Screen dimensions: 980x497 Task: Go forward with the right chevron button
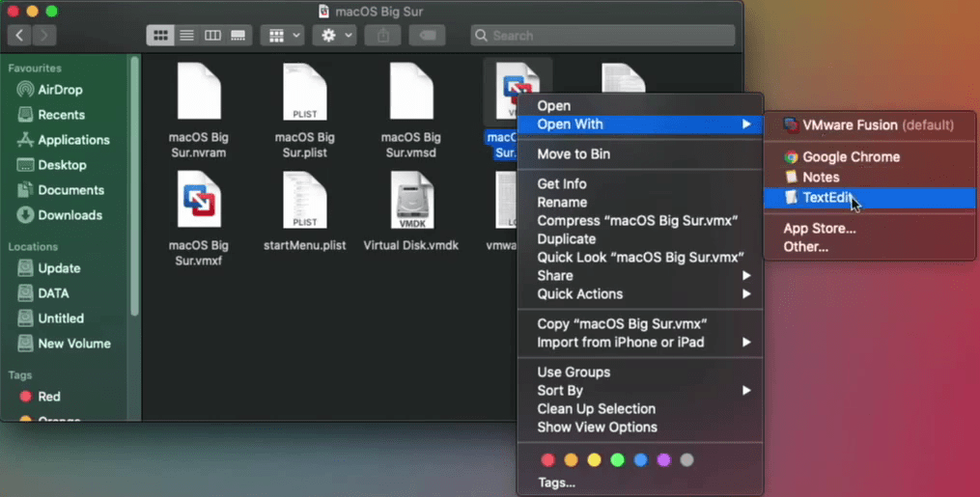click(x=44, y=36)
